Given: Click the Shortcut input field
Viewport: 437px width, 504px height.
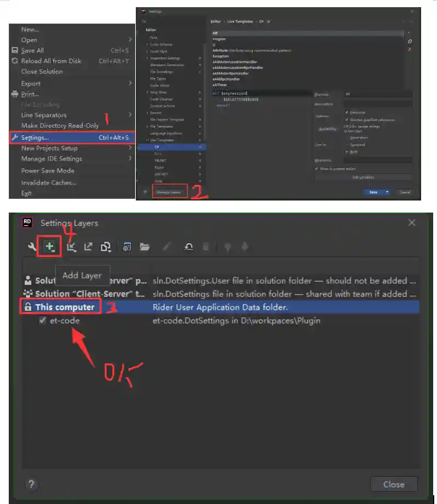Looking at the screenshot, I should tap(378, 94).
